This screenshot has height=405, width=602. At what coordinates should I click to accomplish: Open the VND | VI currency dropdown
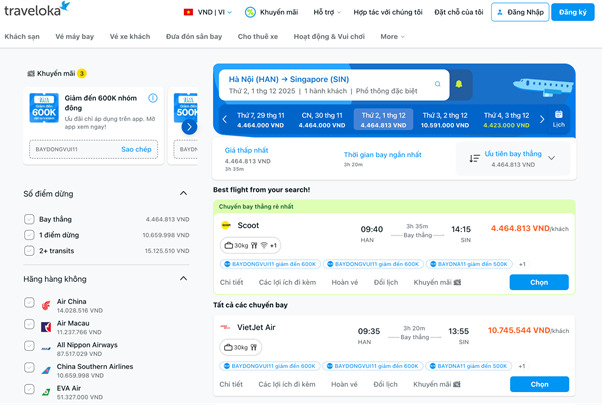(208, 12)
